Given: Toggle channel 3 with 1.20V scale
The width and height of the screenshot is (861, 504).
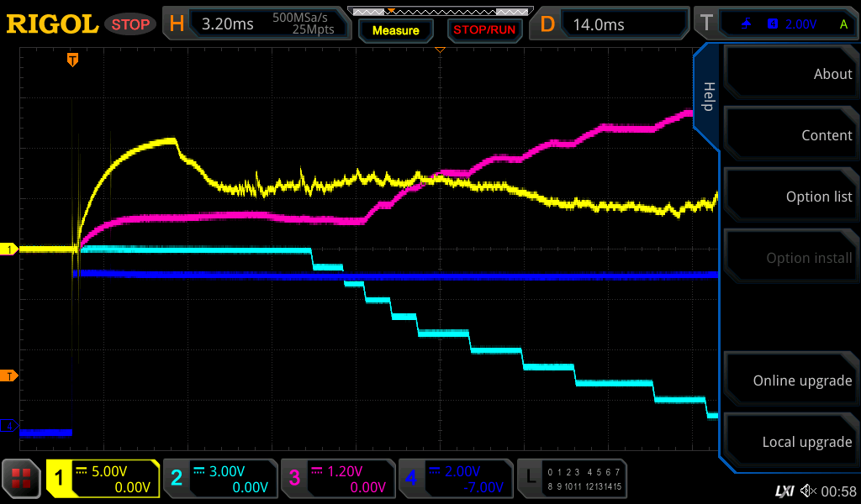Looking at the screenshot, I should point(337,479).
